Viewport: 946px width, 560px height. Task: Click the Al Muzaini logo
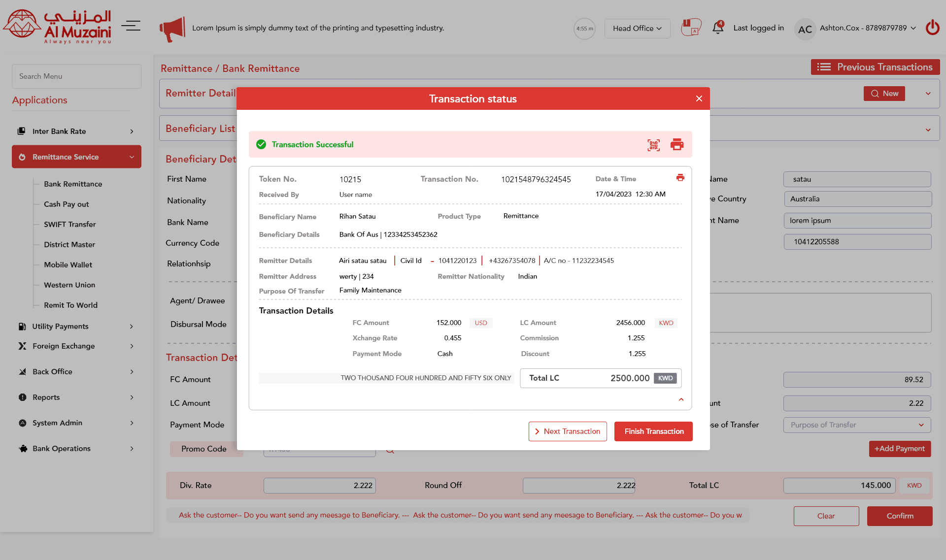[x=58, y=27]
